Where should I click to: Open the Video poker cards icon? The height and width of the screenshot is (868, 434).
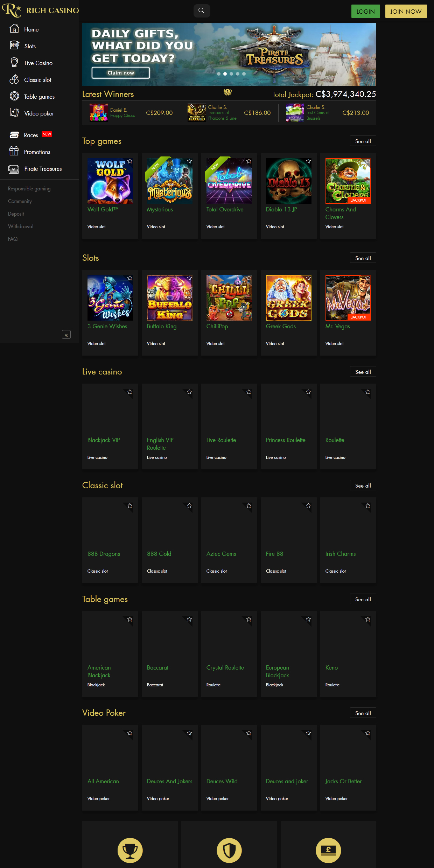(x=14, y=113)
